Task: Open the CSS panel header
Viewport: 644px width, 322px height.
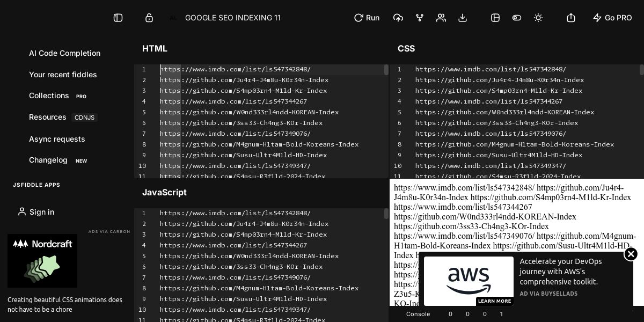Action: [x=406, y=48]
